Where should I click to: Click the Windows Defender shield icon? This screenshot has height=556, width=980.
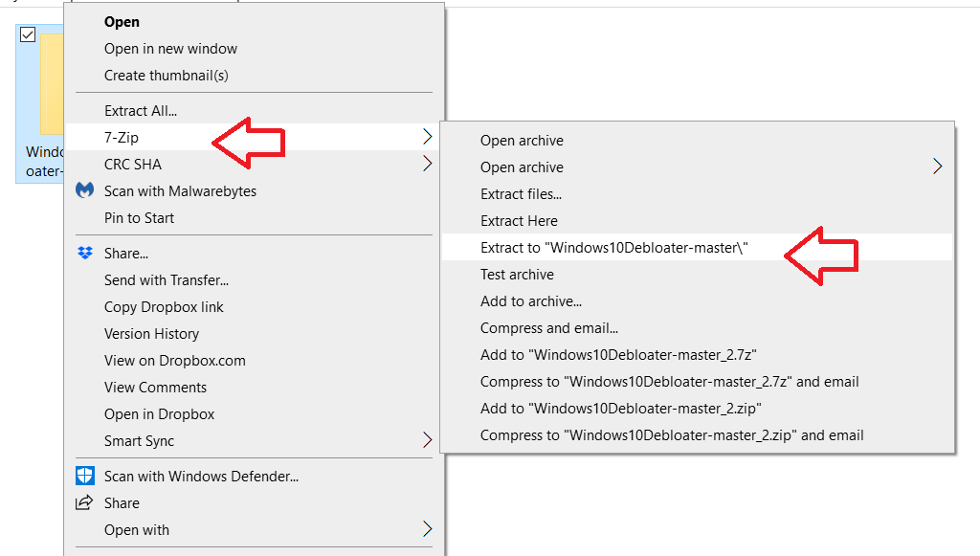point(84,476)
